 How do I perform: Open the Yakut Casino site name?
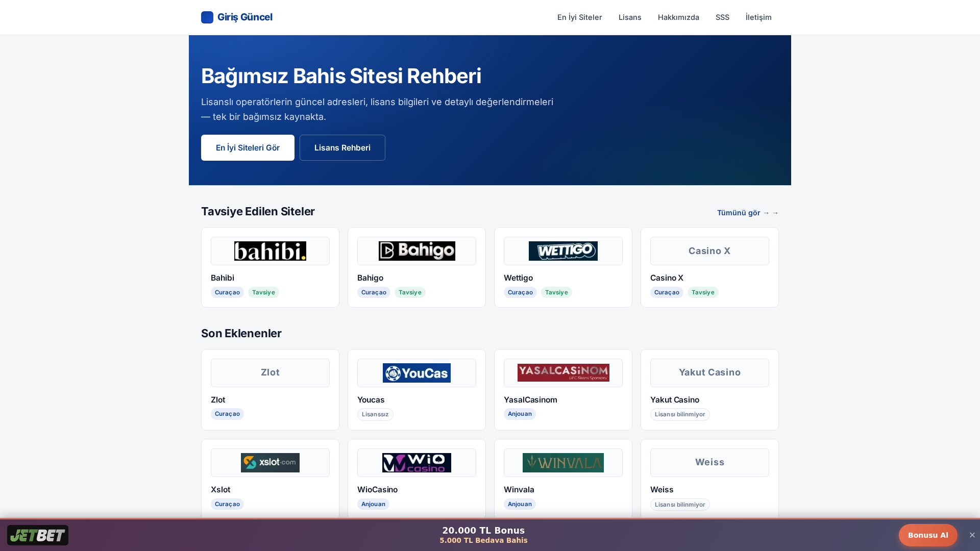click(x=675, y=399)
